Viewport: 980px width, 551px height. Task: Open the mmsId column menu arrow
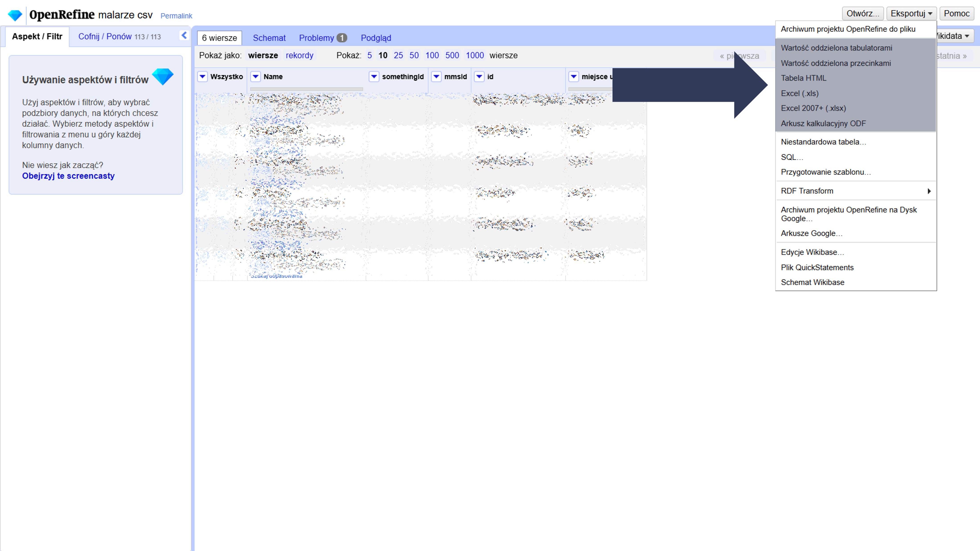436,76
